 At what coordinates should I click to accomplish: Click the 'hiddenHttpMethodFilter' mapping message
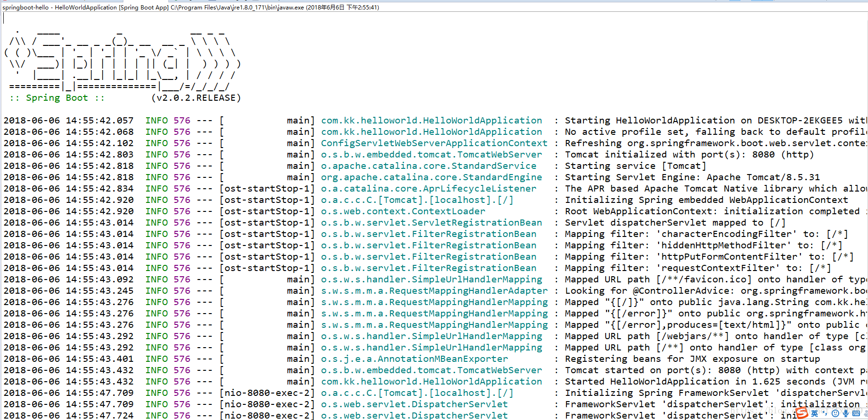(x=703, y=245)
